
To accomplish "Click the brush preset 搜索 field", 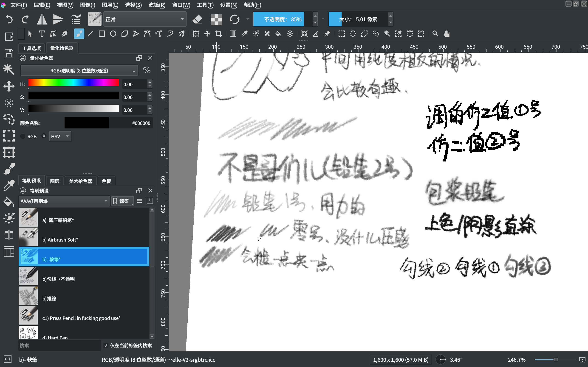I will point(59,345).
